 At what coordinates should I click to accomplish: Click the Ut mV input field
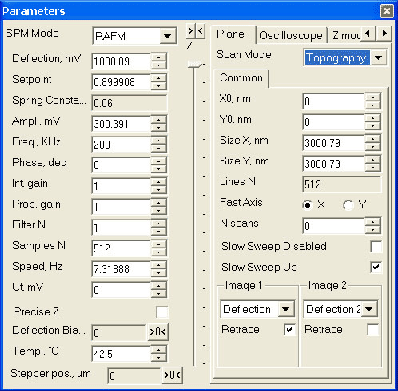(121, 290)
